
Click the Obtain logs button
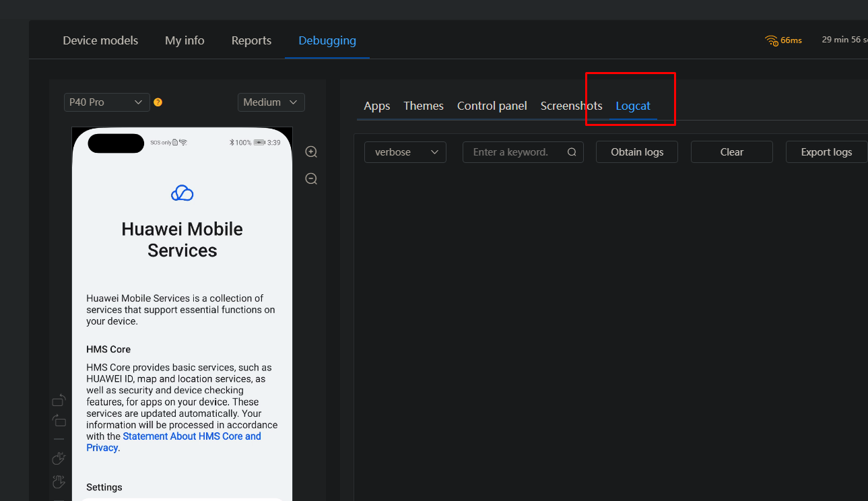[x=636, y=152]
